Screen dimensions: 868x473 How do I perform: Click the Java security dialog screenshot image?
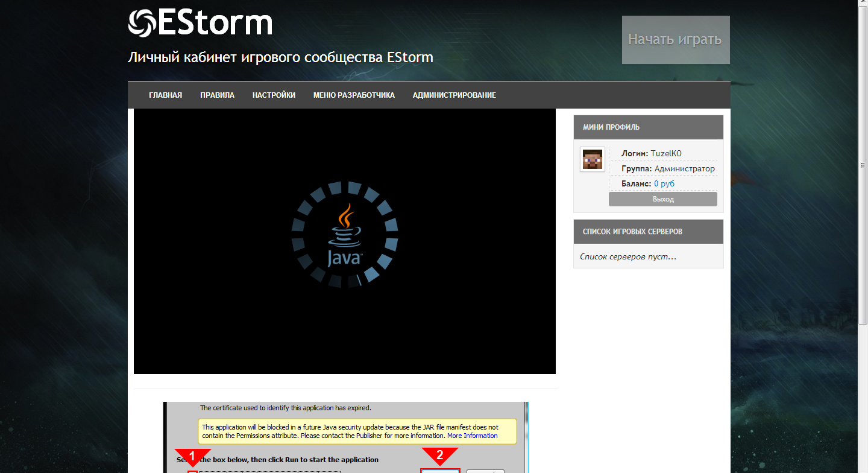coord(345,437)
